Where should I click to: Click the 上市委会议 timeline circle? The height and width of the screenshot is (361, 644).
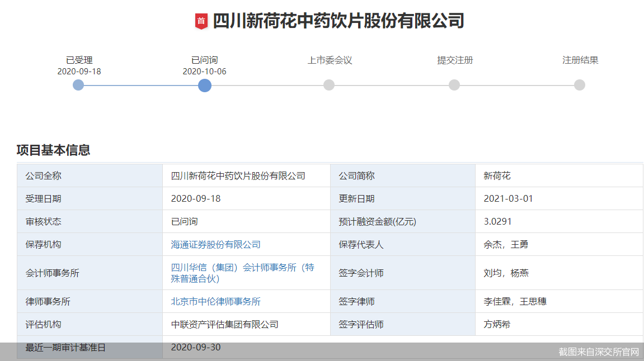coord(329,85)
